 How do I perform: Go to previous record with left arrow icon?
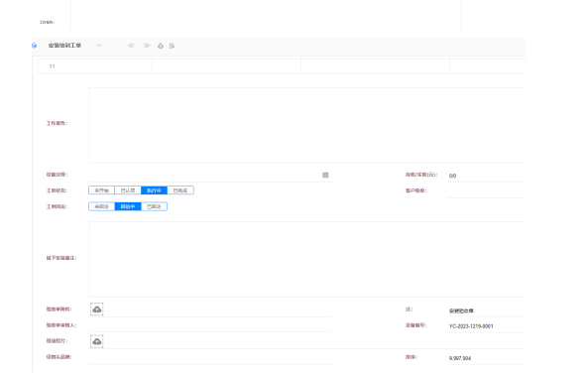131,46
